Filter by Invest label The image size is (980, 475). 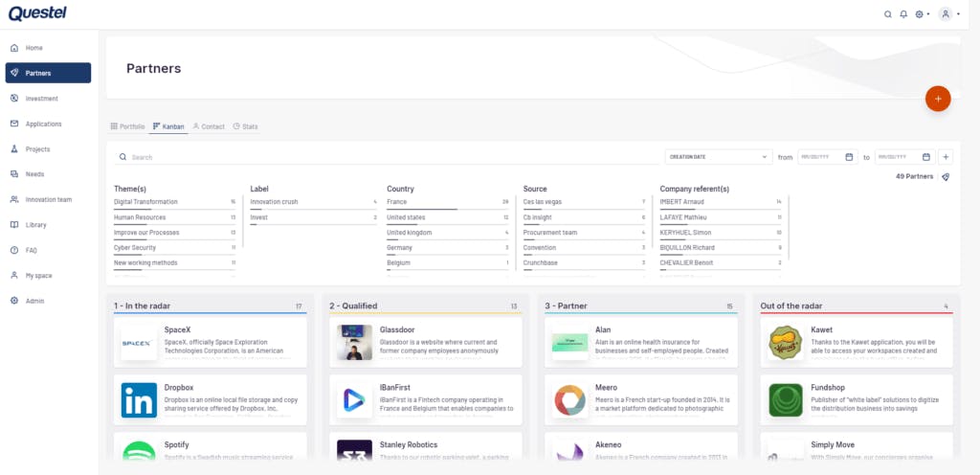pyautogui.click(x=314, y=217)
